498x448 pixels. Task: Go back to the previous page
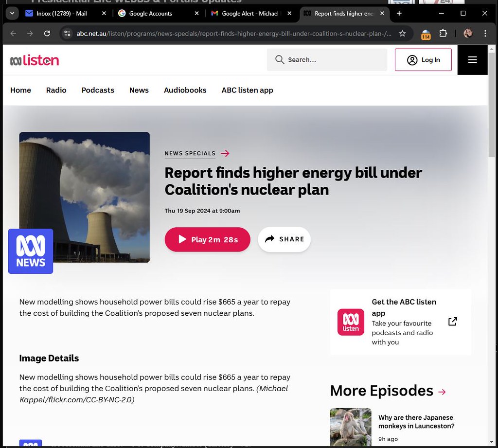13,34
